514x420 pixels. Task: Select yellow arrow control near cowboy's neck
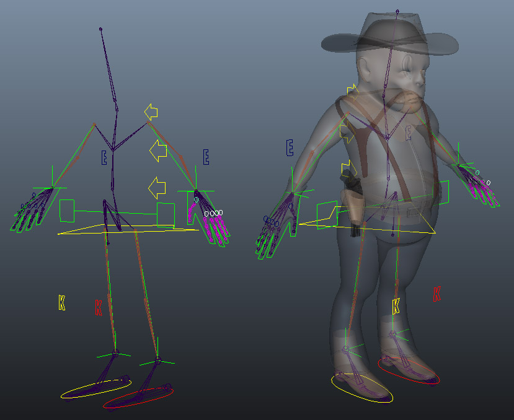(x=353, y=92)
